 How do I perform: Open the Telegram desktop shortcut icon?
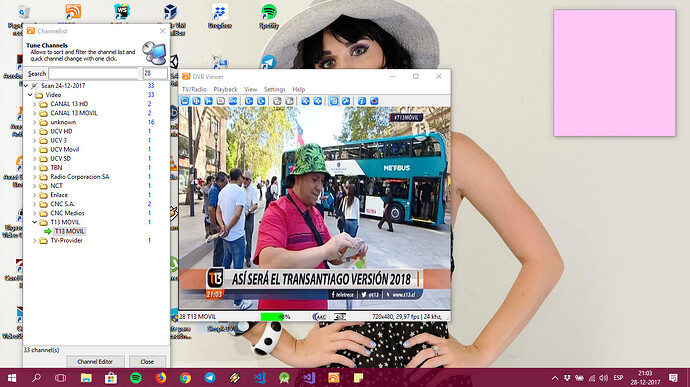pos(268,62)
